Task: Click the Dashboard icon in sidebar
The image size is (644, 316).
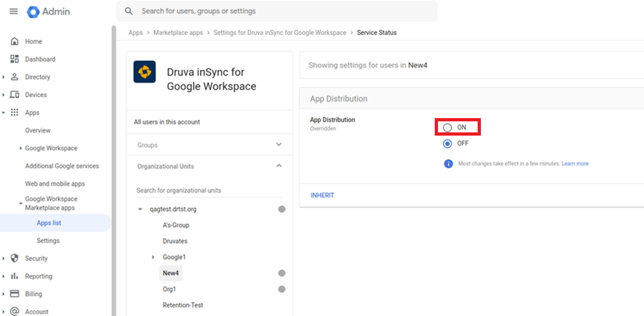Action: pos(14,59)
